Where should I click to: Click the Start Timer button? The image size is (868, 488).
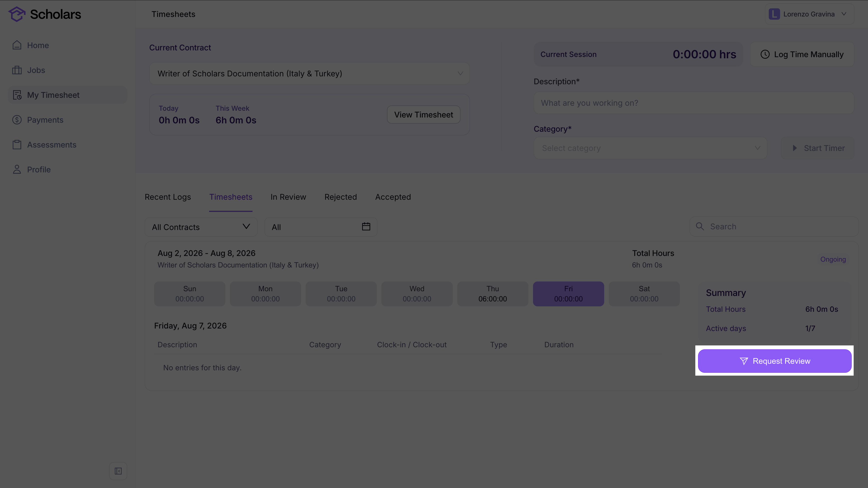817,148
